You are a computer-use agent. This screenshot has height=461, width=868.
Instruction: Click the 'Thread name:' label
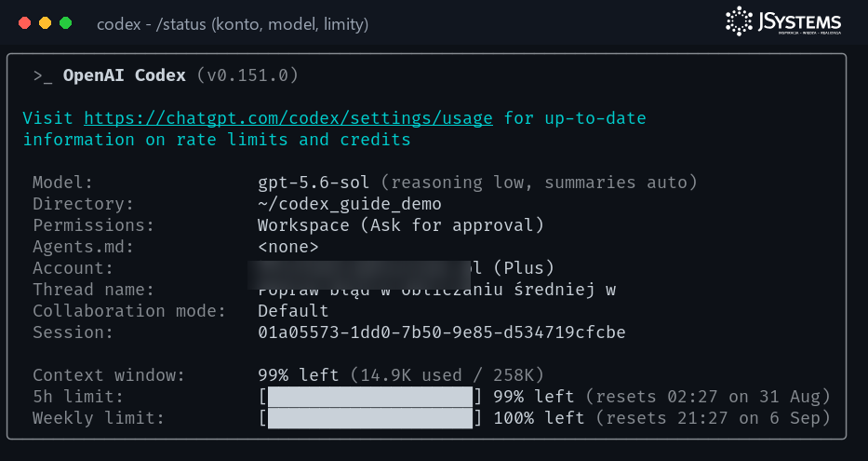pyautogui.click(x=94, y=290)
